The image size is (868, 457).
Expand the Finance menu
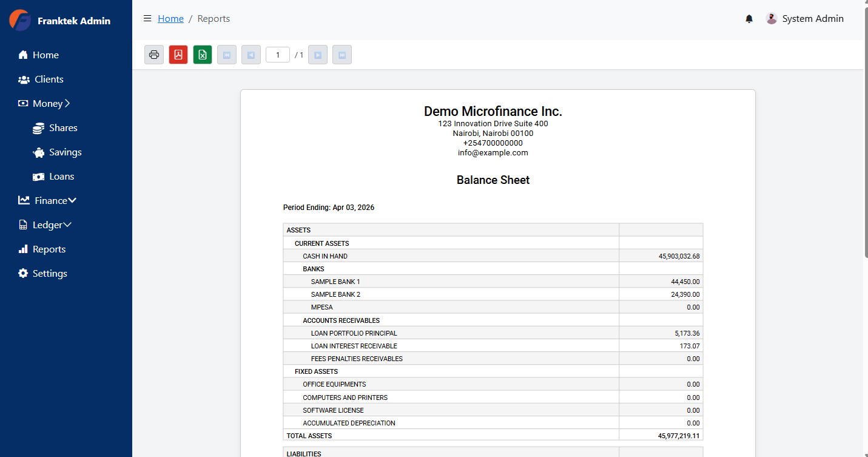52,200
